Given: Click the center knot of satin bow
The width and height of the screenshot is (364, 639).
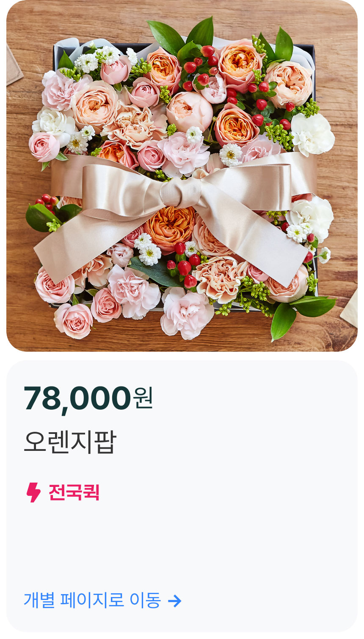Looking at the screenshot, I should 181,193.
